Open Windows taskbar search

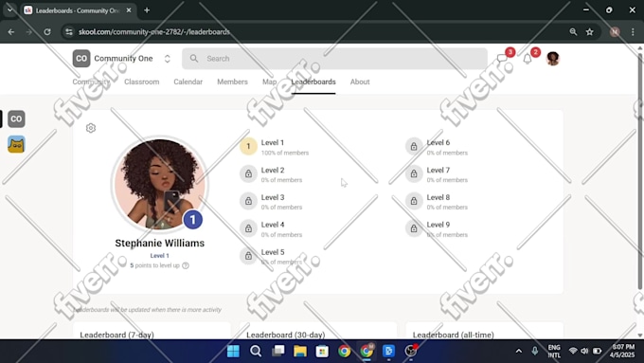(256, 351)
